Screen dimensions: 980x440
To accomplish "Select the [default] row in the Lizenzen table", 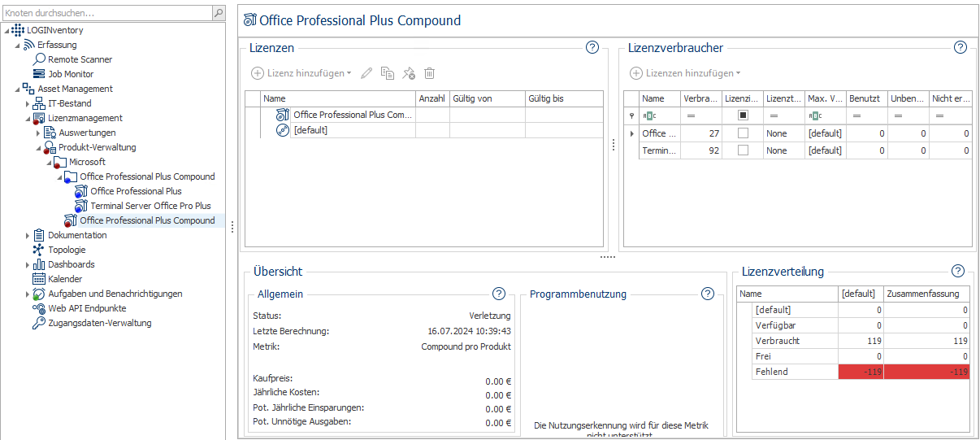I will click(x=424, y=130).
